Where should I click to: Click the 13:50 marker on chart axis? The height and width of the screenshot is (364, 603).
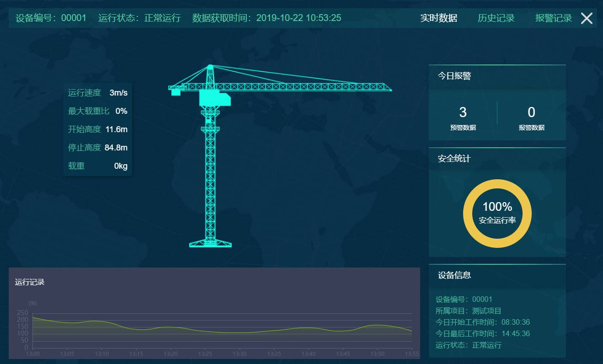tap(377, 354)
